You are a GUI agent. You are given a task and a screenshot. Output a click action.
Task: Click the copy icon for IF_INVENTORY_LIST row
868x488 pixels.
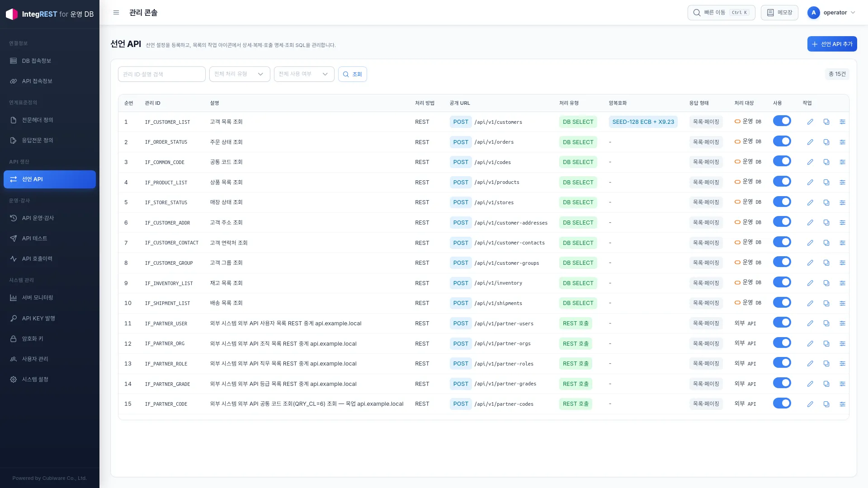coord(826,283)
